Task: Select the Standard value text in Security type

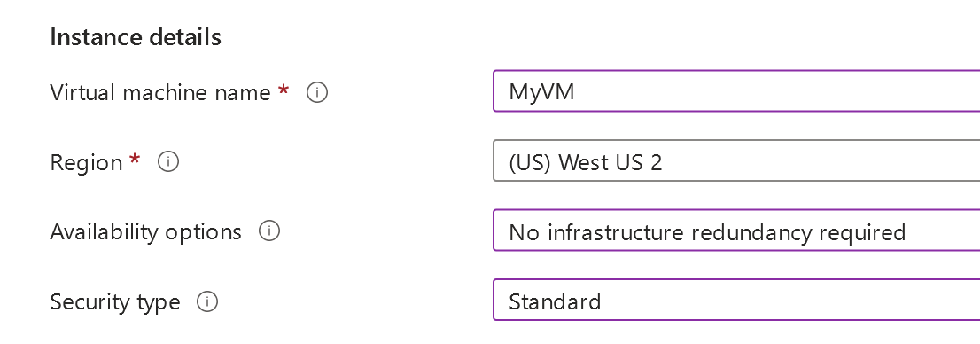Action: 555,302
